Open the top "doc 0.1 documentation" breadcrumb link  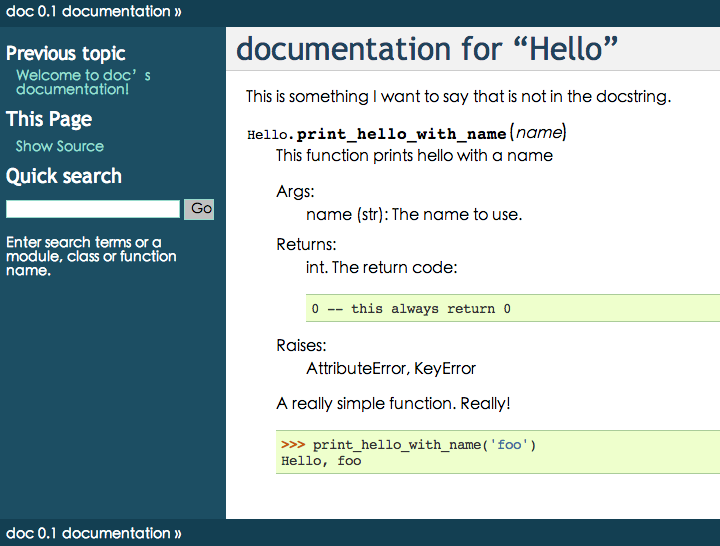[x=88, y=11]
